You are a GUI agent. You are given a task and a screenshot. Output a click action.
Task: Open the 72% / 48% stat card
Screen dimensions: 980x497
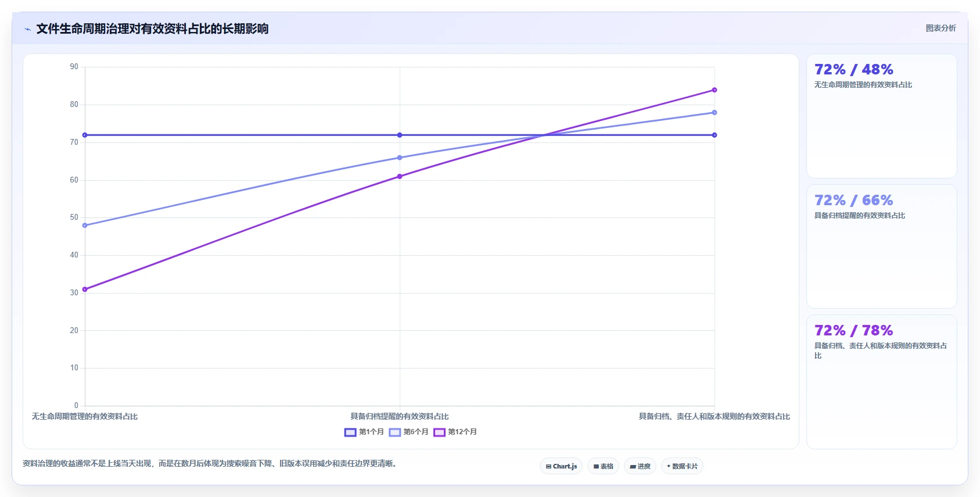[x=881, y=116]
